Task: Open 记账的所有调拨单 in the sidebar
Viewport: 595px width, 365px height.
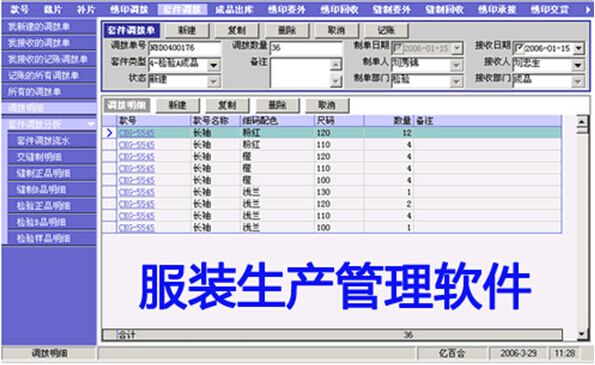Action: pos(49,76)
